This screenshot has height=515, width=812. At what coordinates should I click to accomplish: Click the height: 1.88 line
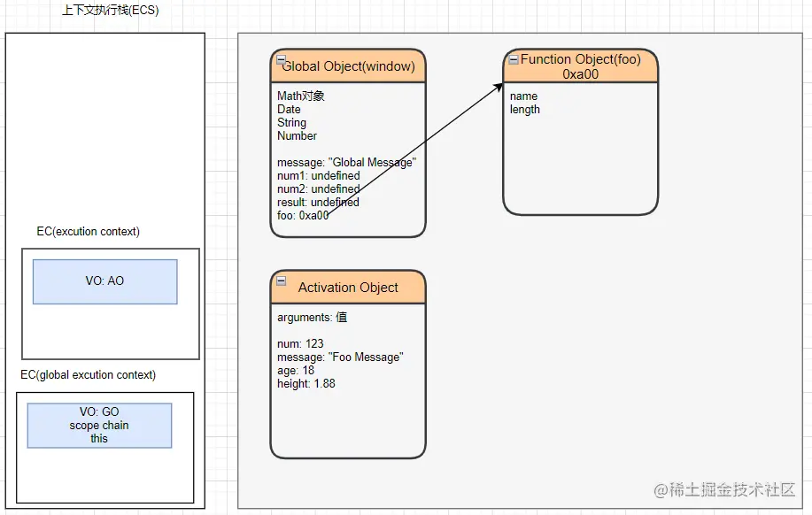(x=306, y=383)
